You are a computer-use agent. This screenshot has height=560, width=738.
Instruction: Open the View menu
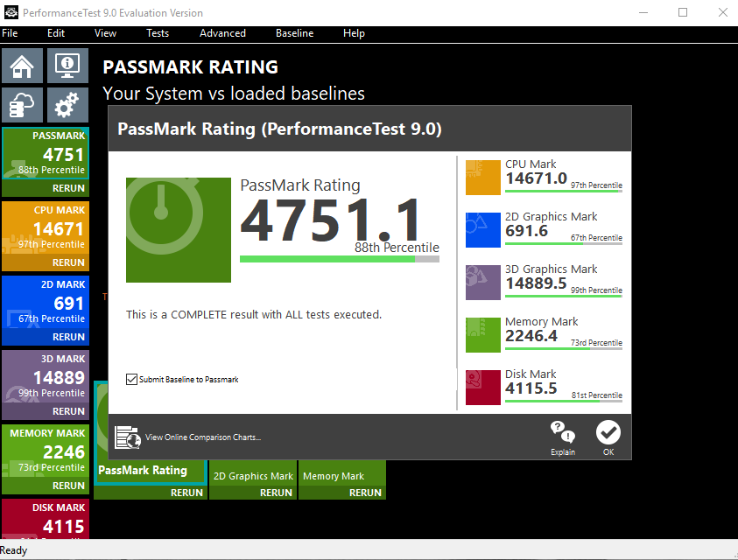pyautogui.click(x=105, y=33)
